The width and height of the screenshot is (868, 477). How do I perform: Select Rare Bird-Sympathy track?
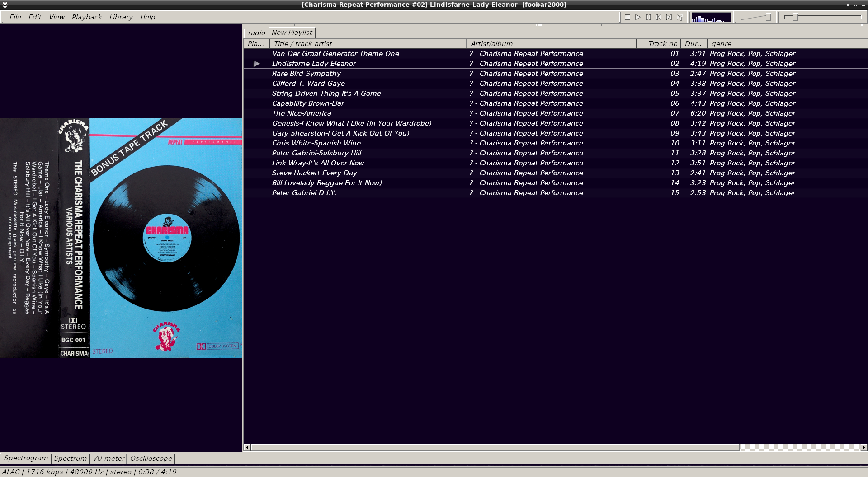pos(555,74)
